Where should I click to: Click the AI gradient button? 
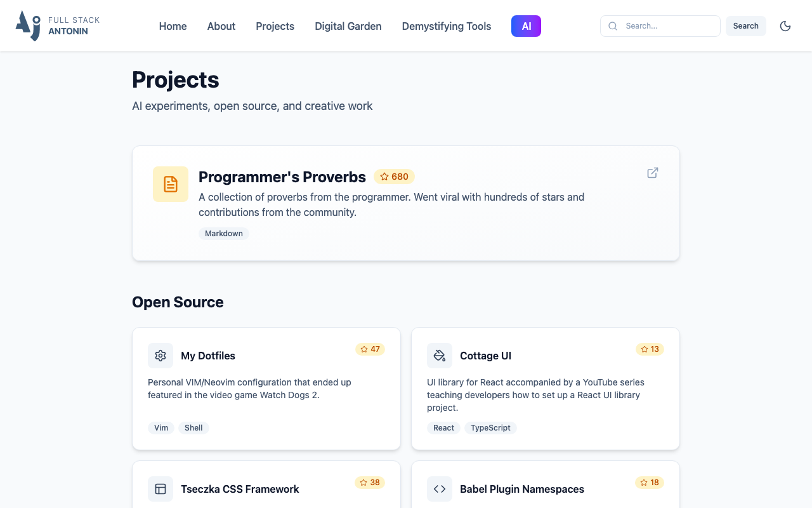(526, 26)
